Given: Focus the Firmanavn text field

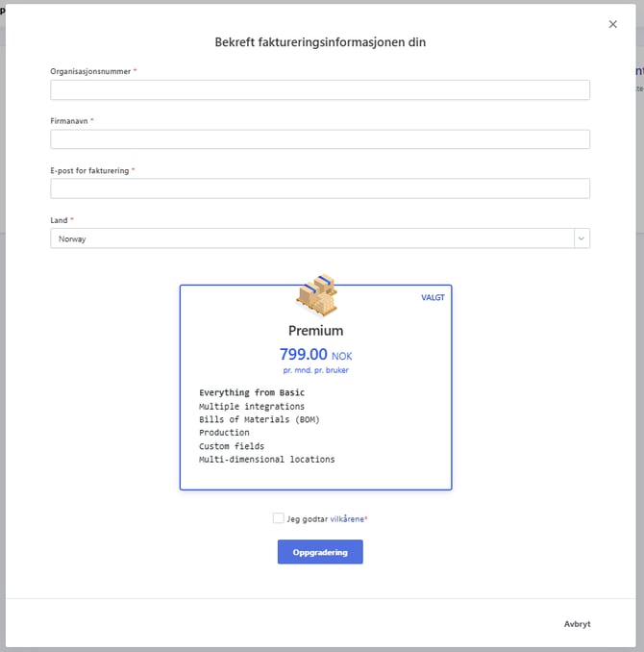Looking at the screenshot, I should 319,139.
